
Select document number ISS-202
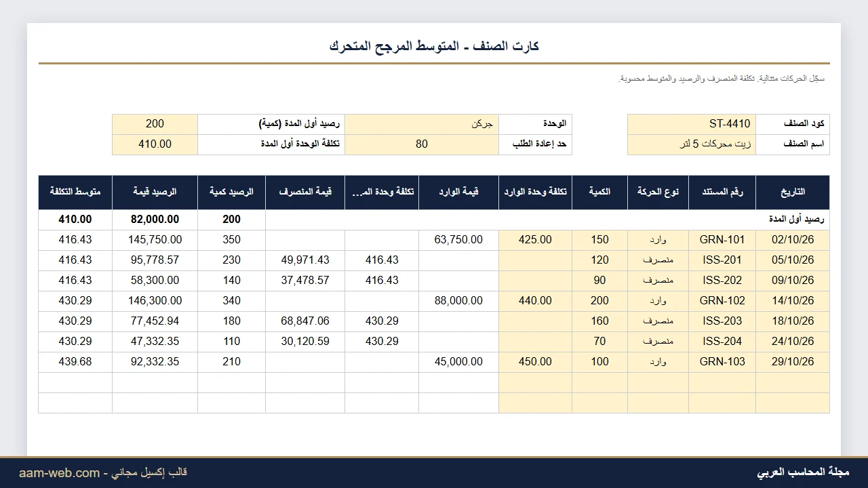722,281
